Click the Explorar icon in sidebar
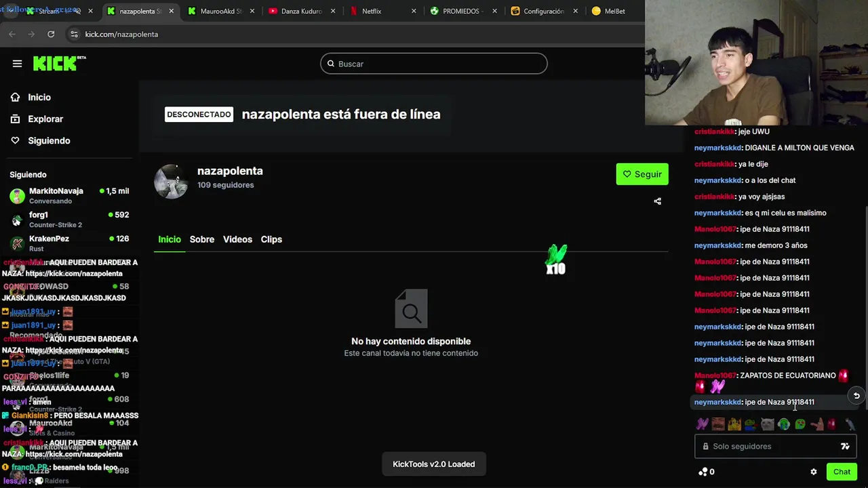Screen dimensions: 868x488 point(15,119)
